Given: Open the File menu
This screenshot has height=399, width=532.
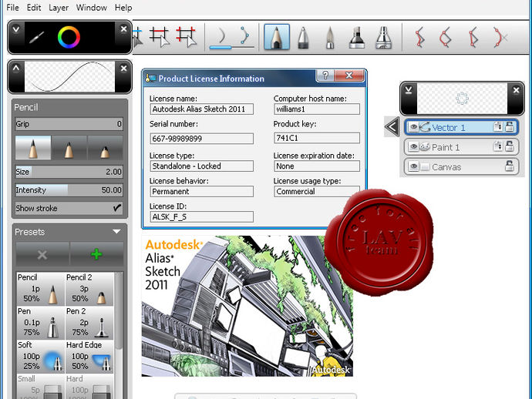Looking at the screenshot, I should [12, 8].
